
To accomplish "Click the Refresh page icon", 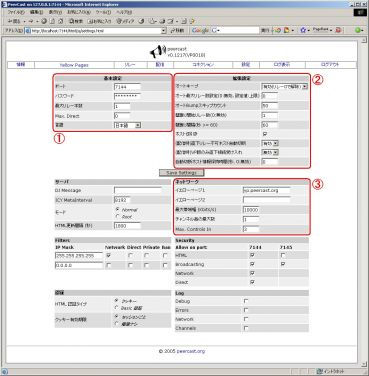I will tap(52, 21).
